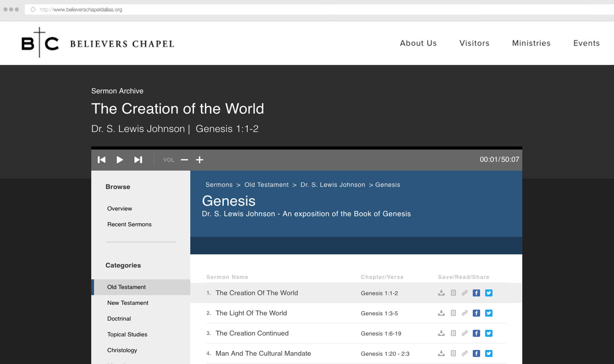Share The Creation Of The World on Twitter
This screenshot has width=614, height=364.
(x=489, y=293)
